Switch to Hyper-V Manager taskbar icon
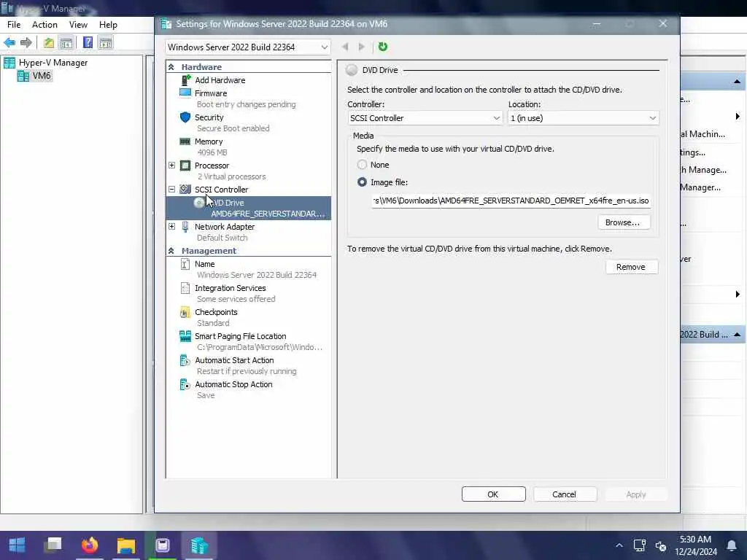Screen dimensions: 747x560 pos(199,545)
